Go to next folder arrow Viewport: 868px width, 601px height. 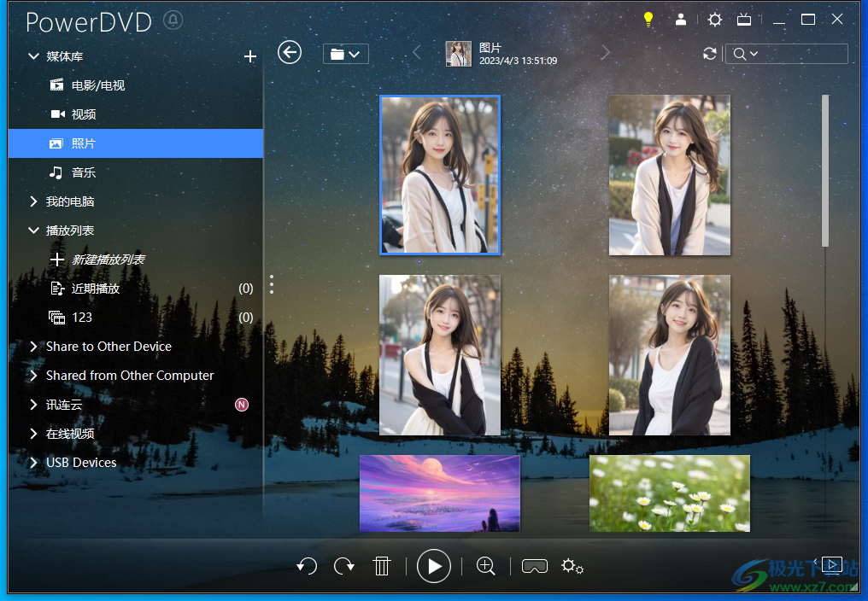click(x=605, y=53)
